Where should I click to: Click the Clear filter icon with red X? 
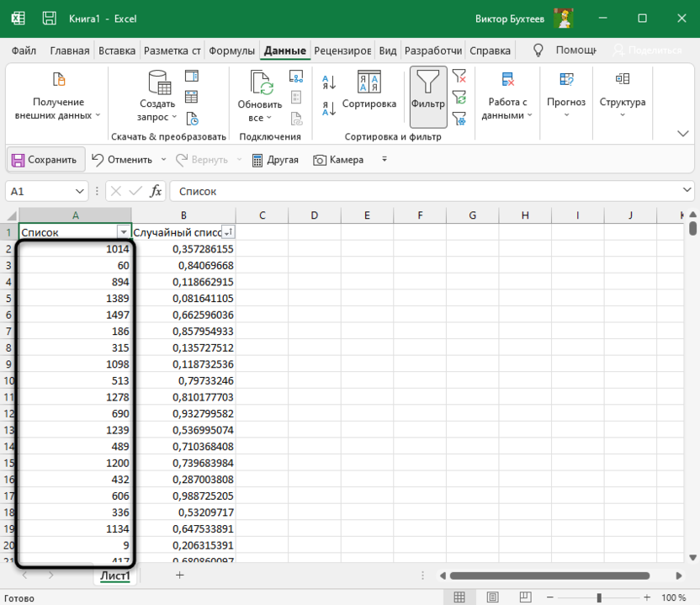coord(459,76)
